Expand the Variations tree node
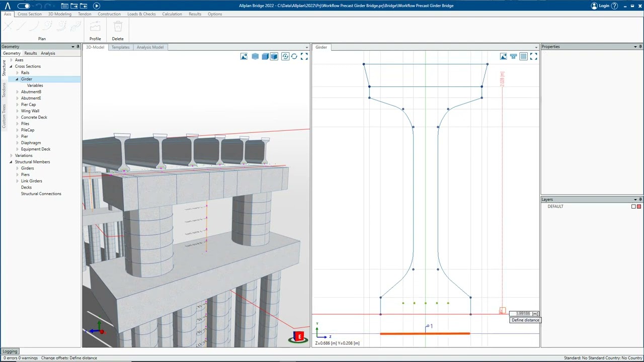This screenshot has width=644, height=362. [x=11, y=155]
